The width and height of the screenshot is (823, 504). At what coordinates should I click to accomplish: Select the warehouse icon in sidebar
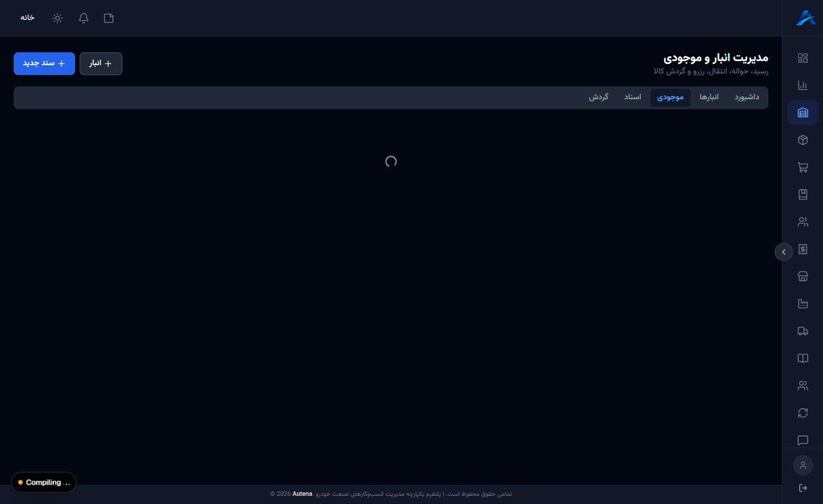click(802, 113)
